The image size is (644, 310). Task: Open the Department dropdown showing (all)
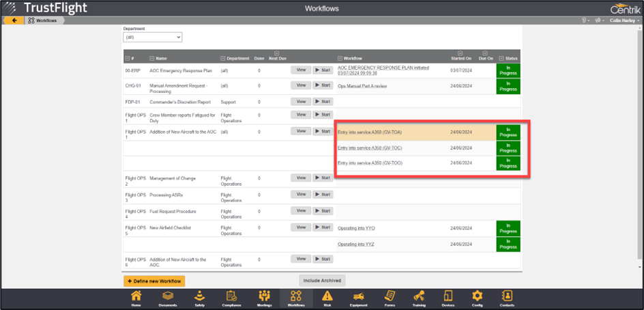pyautogui.click(x=152, y=38)
